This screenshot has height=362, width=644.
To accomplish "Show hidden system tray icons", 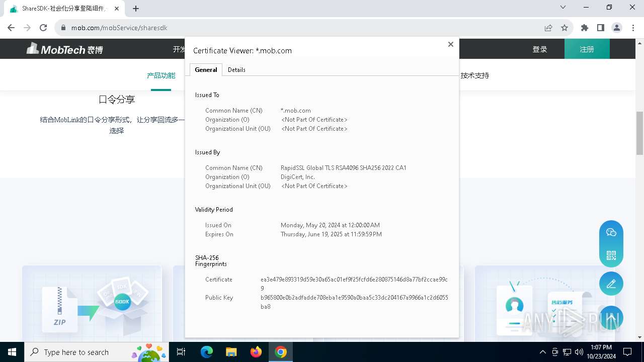I will [542, 352].
